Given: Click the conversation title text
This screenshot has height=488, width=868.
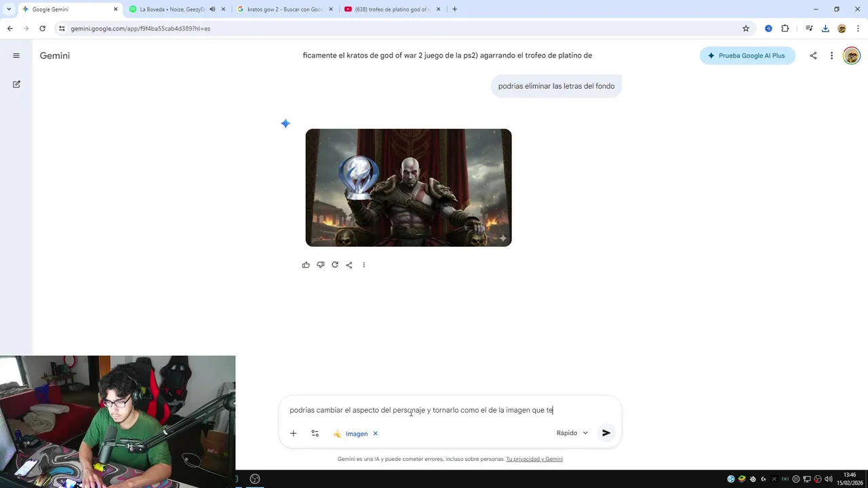Looking at the screenshot, I should point(448,56).
